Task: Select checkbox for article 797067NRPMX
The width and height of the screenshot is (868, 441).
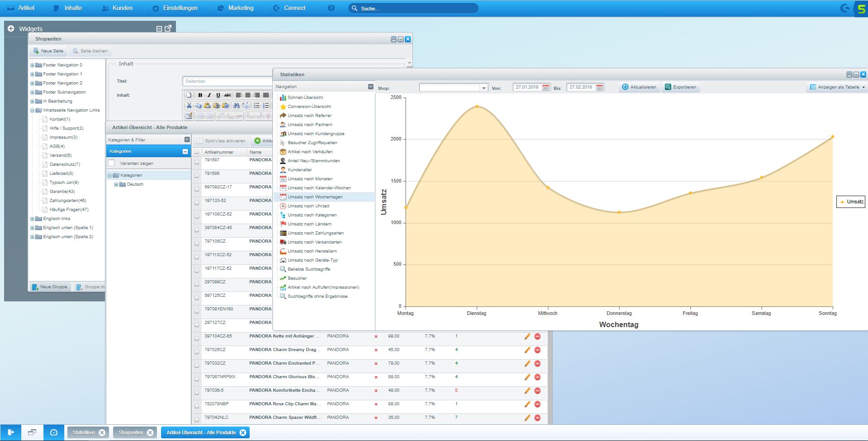Action: (x=197, y=379)
